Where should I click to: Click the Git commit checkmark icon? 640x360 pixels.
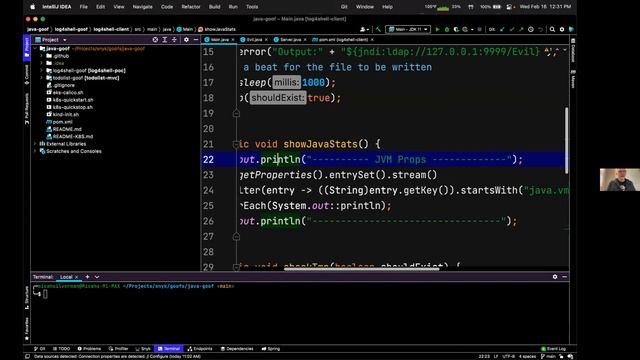pos(512,29)
